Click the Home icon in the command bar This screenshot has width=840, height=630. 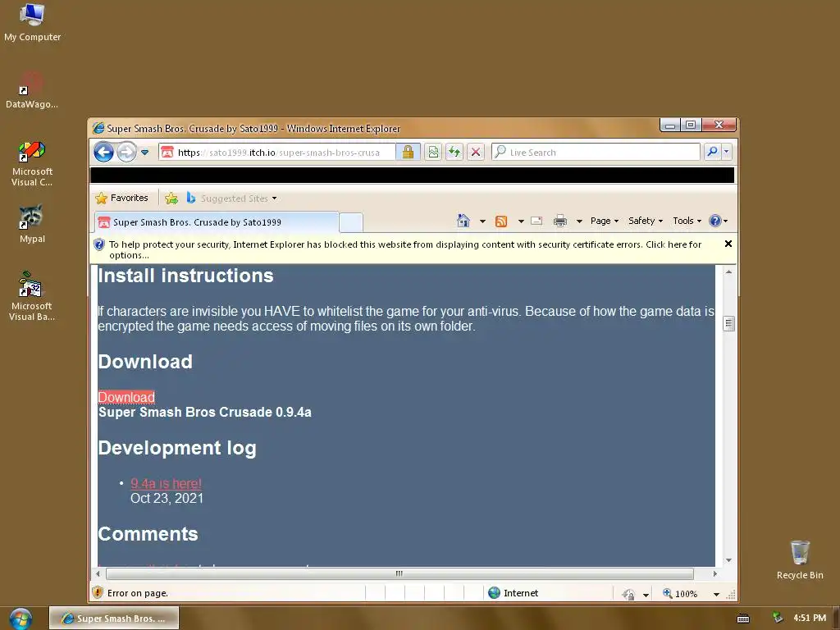tap(463, 221)
